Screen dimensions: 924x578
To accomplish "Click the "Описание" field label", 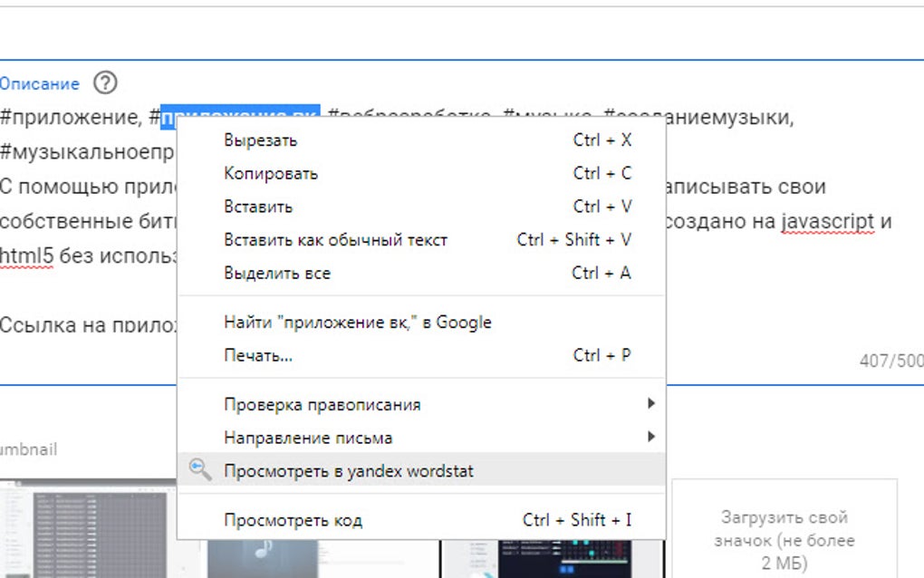I will point(40,82).
